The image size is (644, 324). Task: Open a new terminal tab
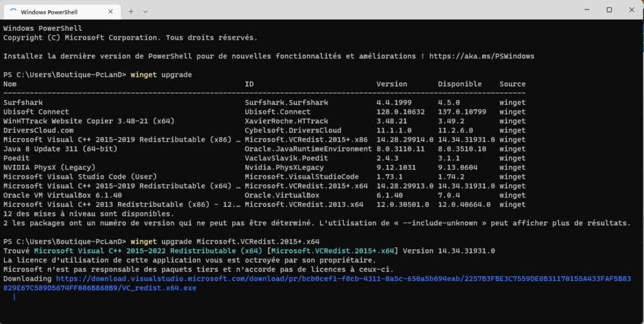coord(131,11)
